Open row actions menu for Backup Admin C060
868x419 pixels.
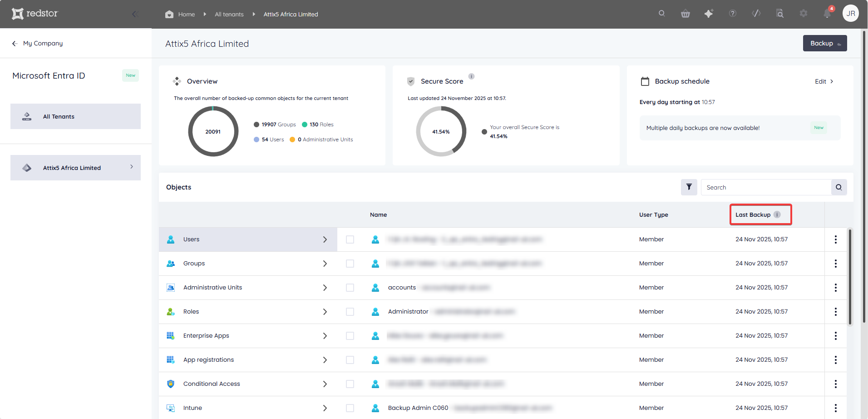tap(836, 408)
